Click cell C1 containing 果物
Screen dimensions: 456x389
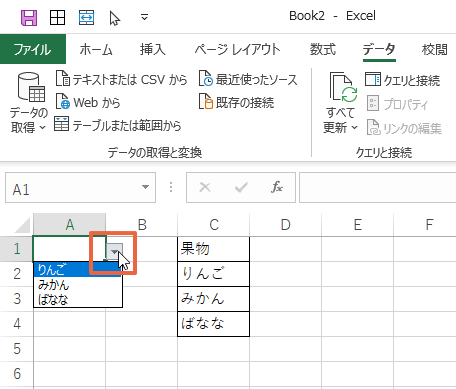[x=214, y=249]
